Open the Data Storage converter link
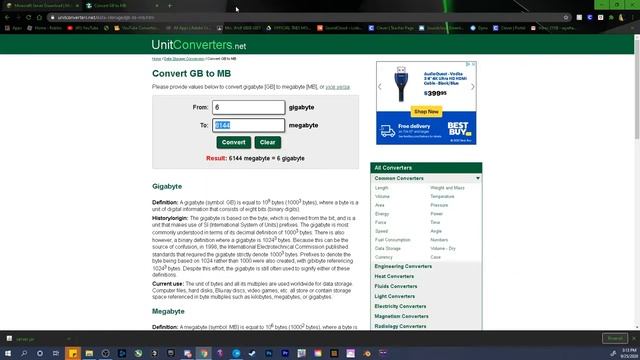Screen dimensions: 640x360 (388, 248)
